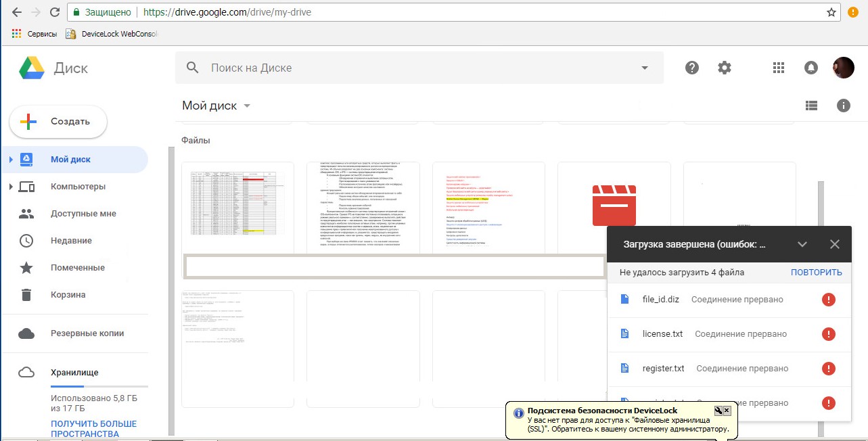Open DeviceLock WebConsole bookmark
This screenshot has width=868, height=441.
pyautogui.click(x=112, y=33)
